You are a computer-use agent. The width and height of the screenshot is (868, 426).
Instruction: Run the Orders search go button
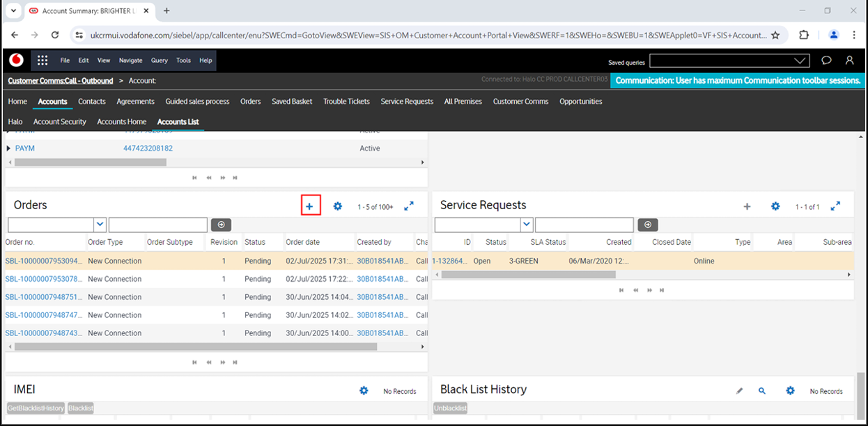[221, 225]
